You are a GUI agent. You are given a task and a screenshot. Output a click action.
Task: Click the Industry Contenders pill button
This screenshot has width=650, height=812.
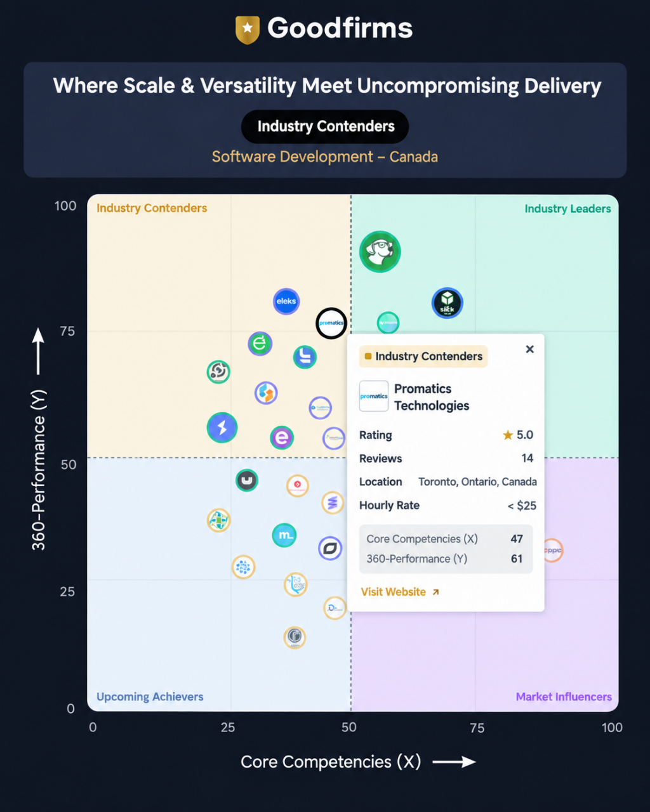click(325, 126)
